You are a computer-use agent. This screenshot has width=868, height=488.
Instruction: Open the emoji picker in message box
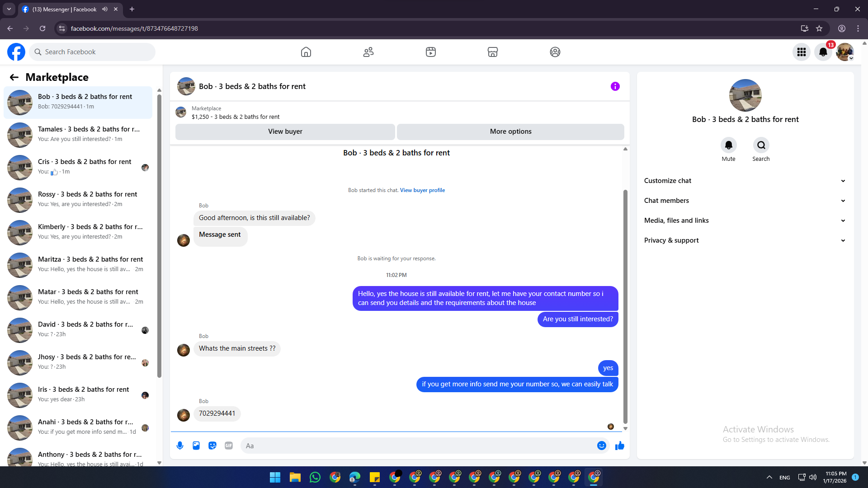coord(601,446)
